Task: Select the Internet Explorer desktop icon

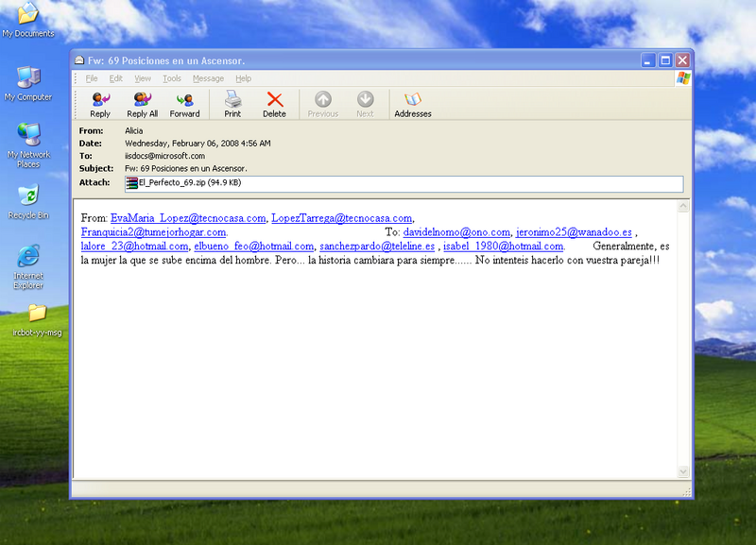Action: pyautogui.click(x=28, y=256)
